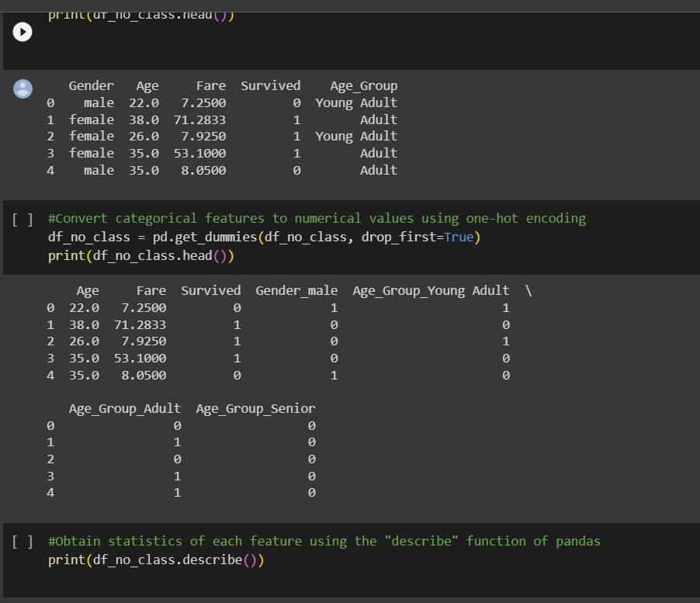Click print(df_no_class.head()) in the second cell
Viewport: 700px width, 603px height.
pyautogui.click(x=141, y=256)
